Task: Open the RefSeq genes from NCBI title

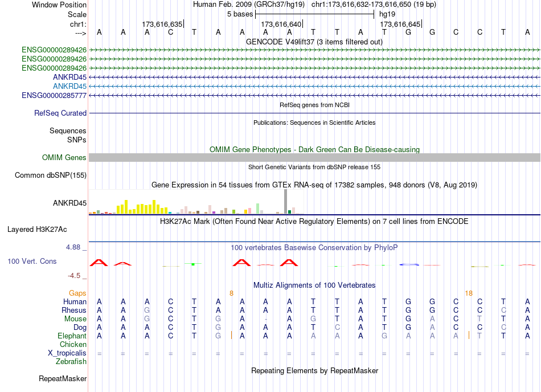Action: point(314,105)
